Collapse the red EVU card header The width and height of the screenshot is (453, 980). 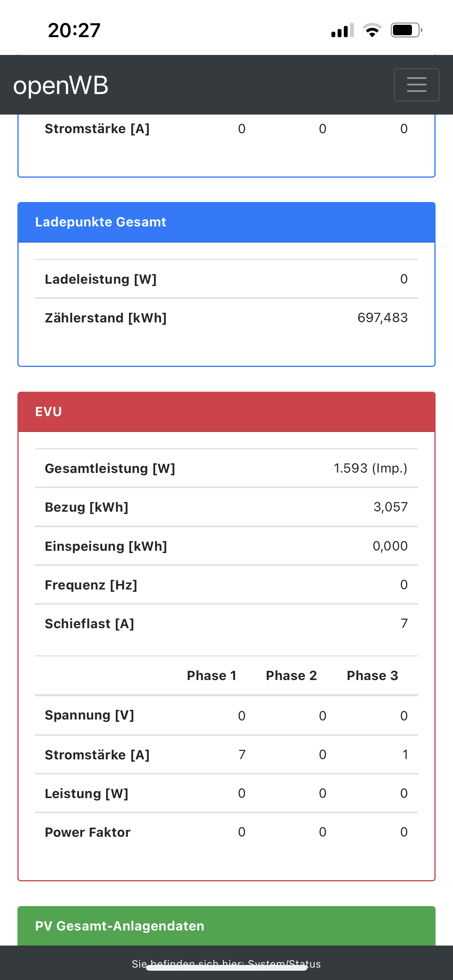(x=226, y=412)
